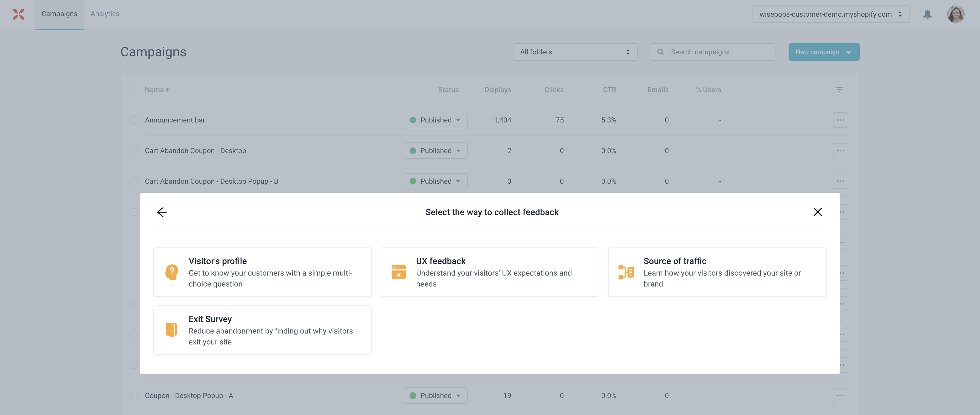Check the Cart Abandon Coupon - Desktop Popup - B checkbox
Screen dimensions: 980x415
click(134, 182)
